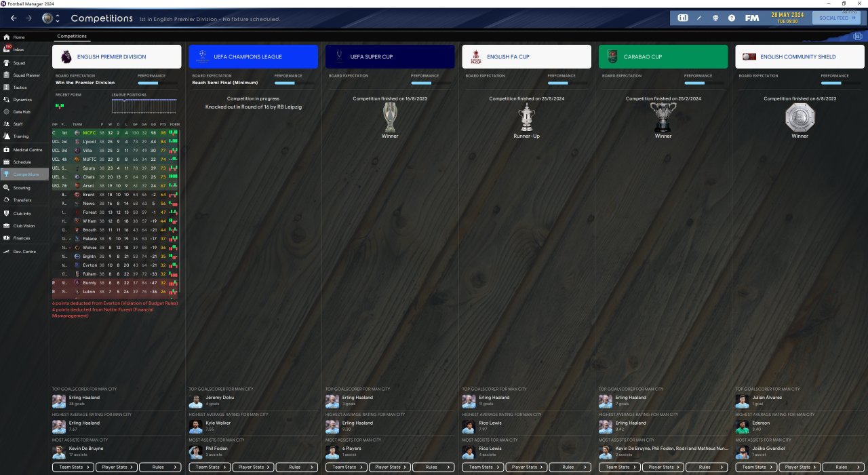Select the L'pool row in the league table
This screenshot has width=868, height=475.
click(117, 142)
